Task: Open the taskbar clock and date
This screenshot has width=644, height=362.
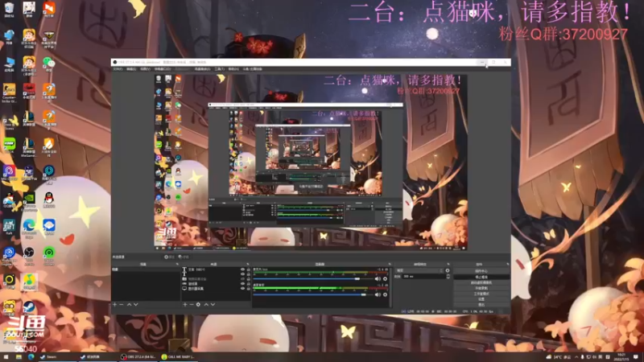Action: click(x=621, y=357)
